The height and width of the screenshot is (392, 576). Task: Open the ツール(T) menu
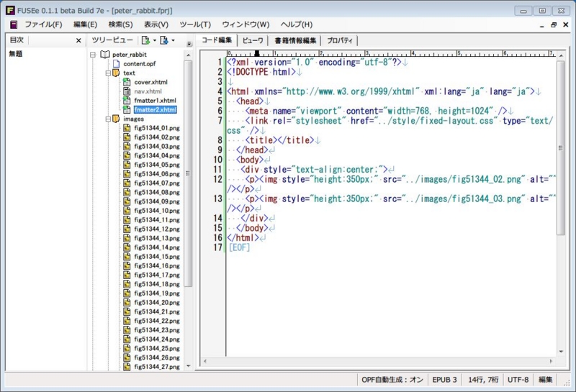(195, 24)
